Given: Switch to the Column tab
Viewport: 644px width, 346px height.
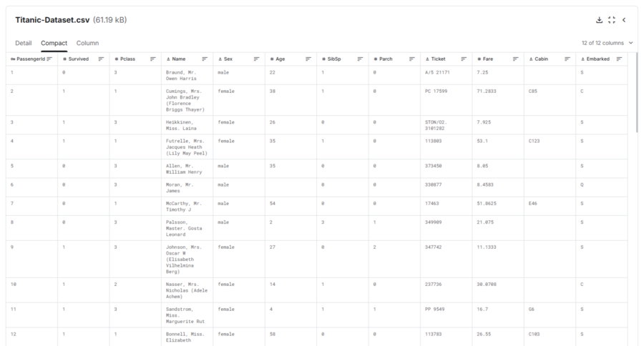Looking at the screenshot, I should [87, 43].
